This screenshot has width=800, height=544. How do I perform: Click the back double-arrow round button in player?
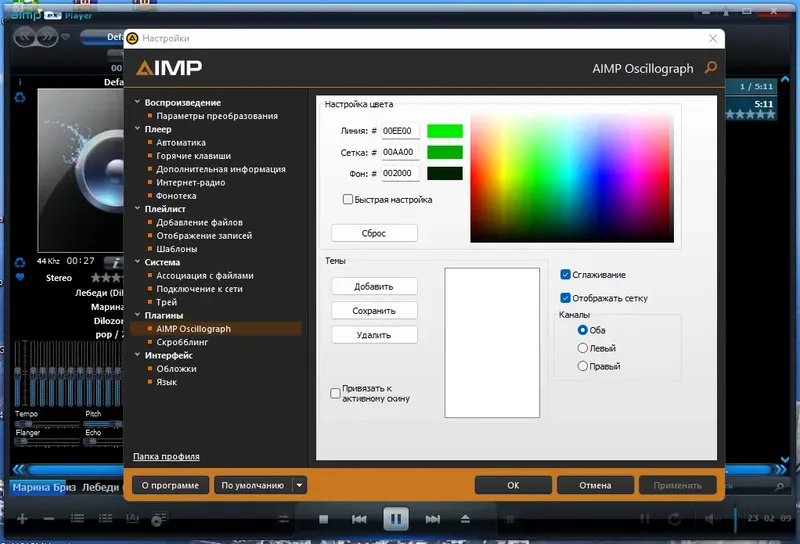[25, 37]
